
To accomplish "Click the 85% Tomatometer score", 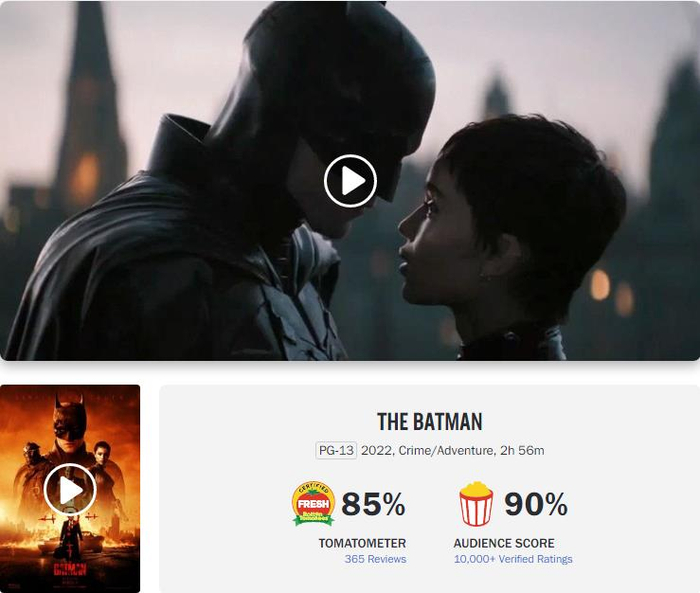I will (373, 504).
